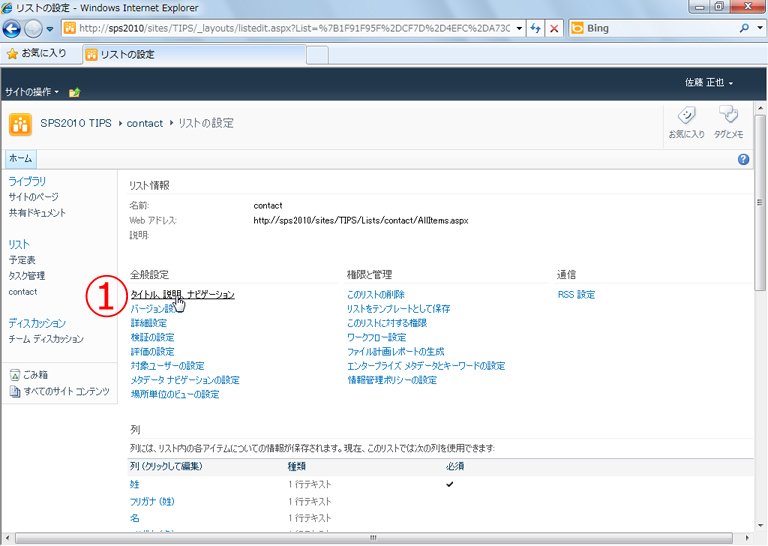The height and width of the screenshot is (546, 768).
Task: Click ファイル計画レポートの生成 link
Action: 395,352
